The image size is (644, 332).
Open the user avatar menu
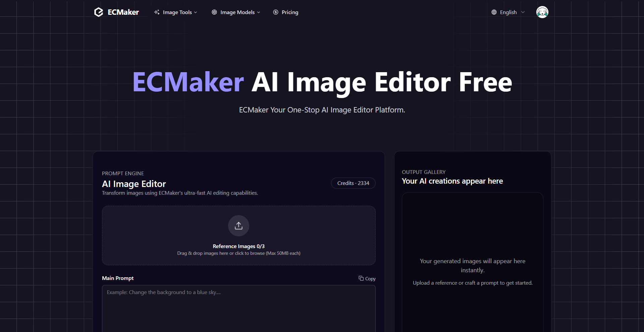click(542, 12)
